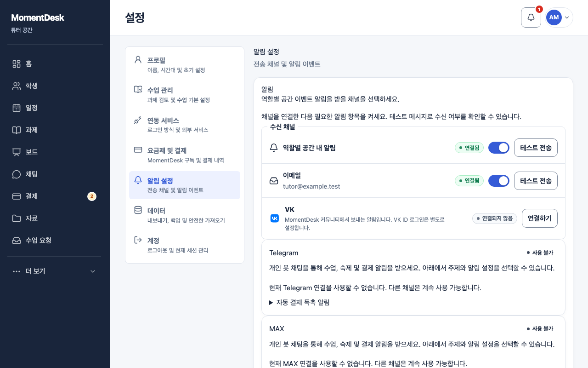Click the 수업 요청 inbox icon

point(17,241)
